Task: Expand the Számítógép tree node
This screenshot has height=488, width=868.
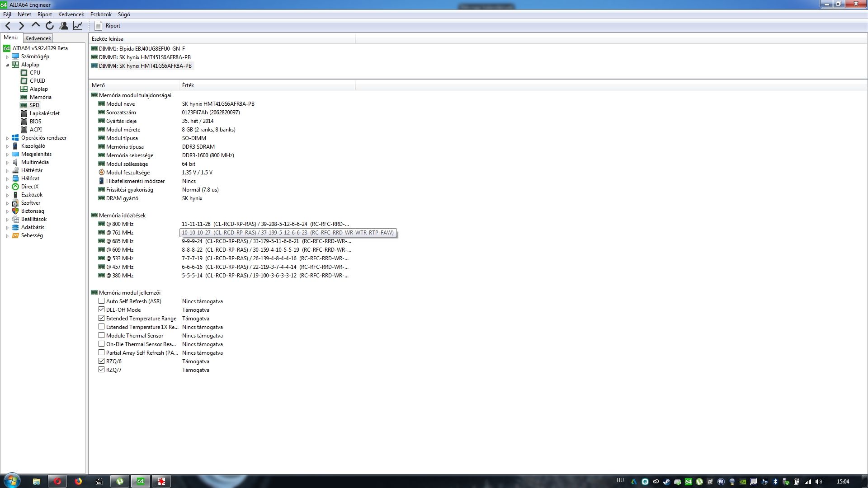Action: [x=7, y=57]
